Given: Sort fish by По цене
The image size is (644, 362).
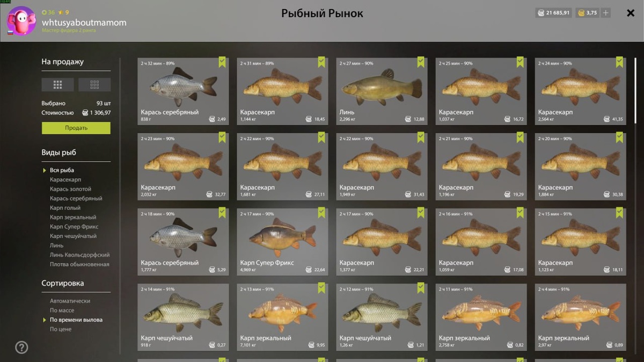Looking at the screenshot, I should tap(61, 329).
